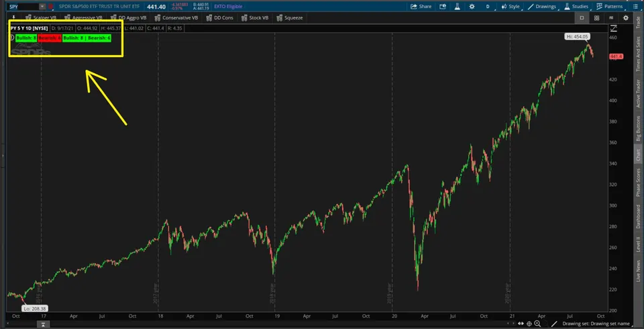Open the Drawings tool menu
This screenshot has height=329, width=644.
542,7
